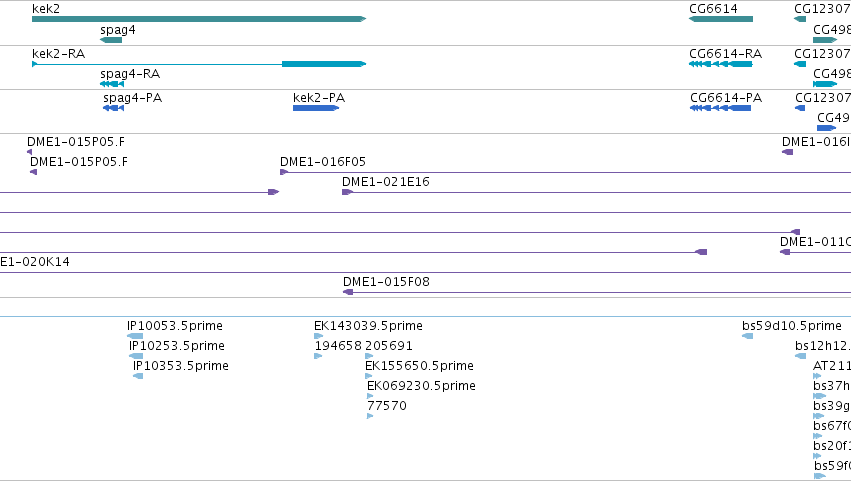The height and width of the screenshot is (481, 851).
Task: Select the EK143039.5prime EST arrow
Action: click(x=319, y=336)
